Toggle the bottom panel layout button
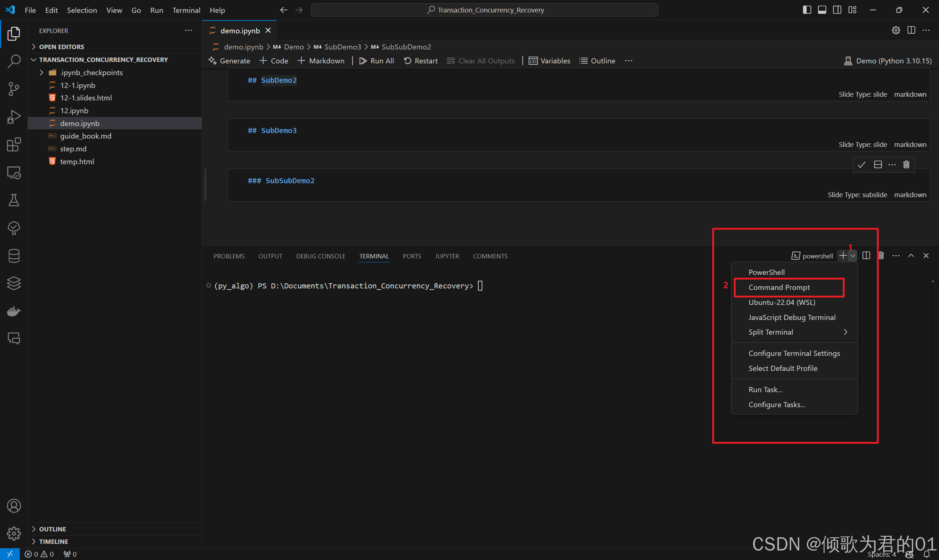939x560 pixels. click(822, 10)
